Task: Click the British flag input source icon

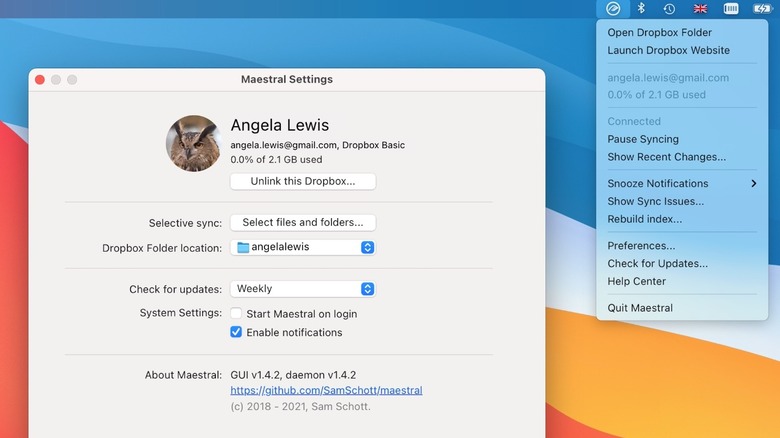Action: 700,9
